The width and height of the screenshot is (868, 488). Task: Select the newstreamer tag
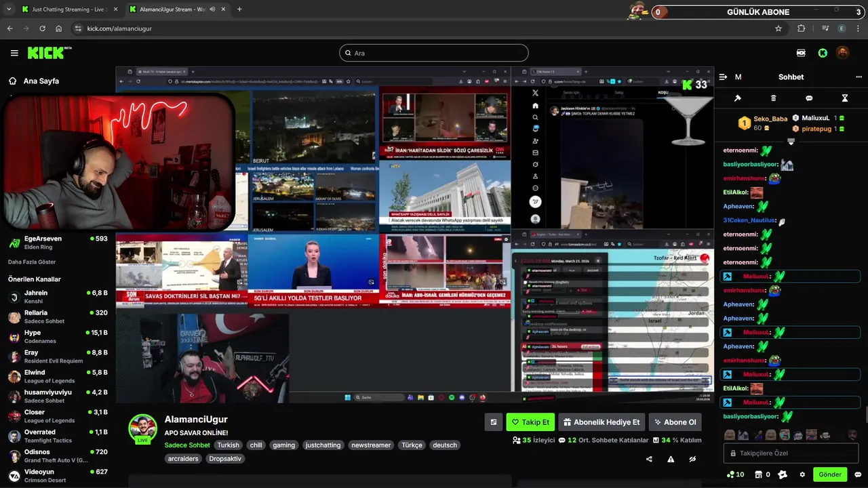371,445
